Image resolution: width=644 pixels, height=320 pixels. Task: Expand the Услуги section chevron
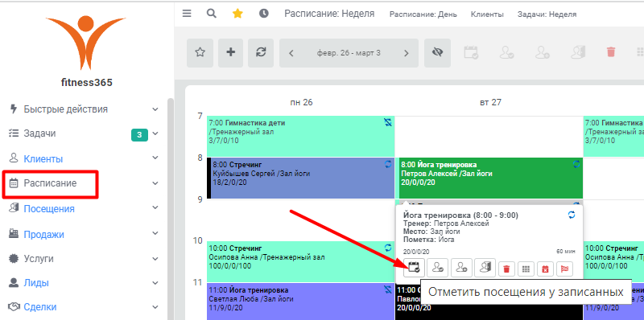(155, 259)
